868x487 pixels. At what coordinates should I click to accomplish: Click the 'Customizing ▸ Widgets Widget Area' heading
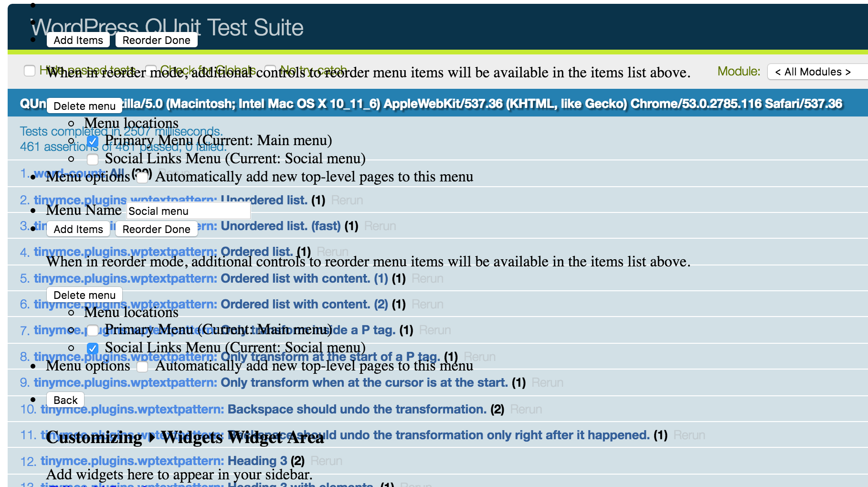[x=185, y=437]
